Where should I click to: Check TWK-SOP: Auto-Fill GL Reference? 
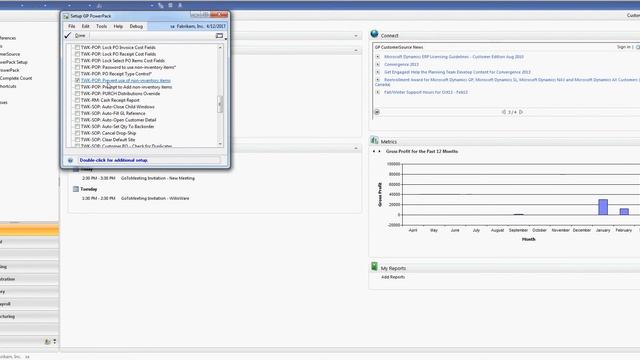(77, 113)
